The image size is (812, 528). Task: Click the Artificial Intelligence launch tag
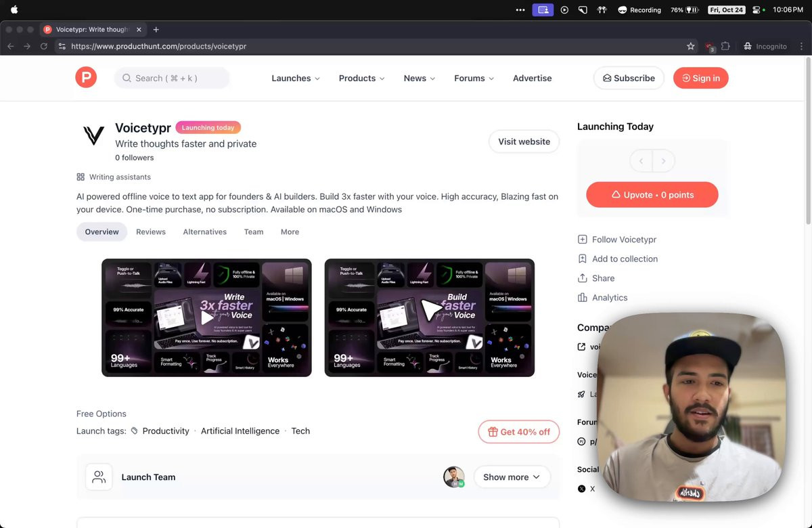pos(240,431)
